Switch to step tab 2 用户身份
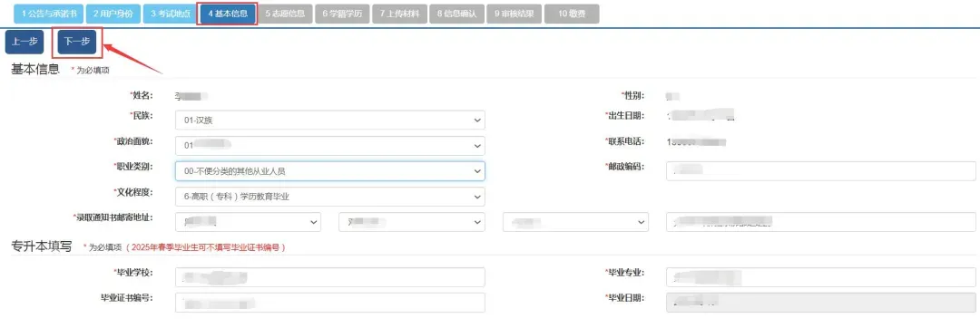 113,14
